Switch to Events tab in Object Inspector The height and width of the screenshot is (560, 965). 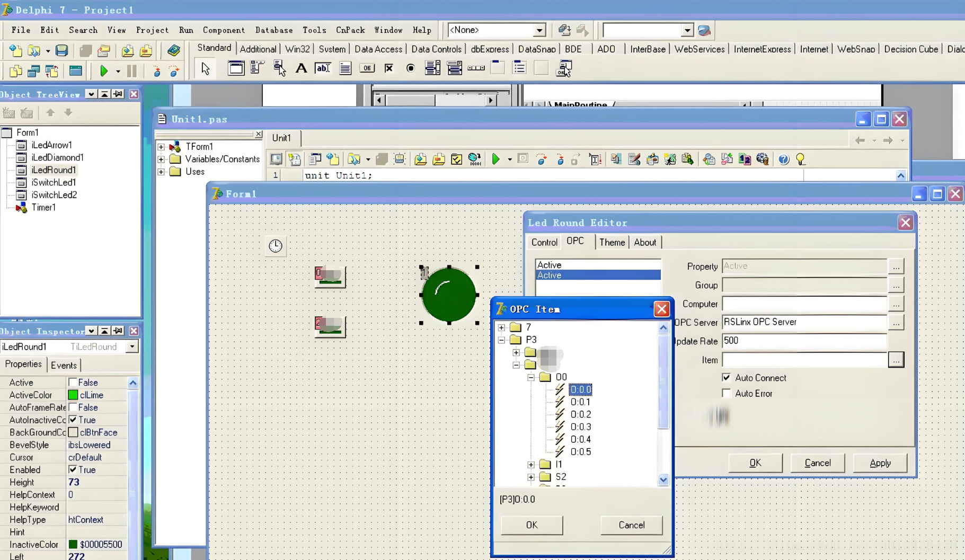tap(64, 365)
